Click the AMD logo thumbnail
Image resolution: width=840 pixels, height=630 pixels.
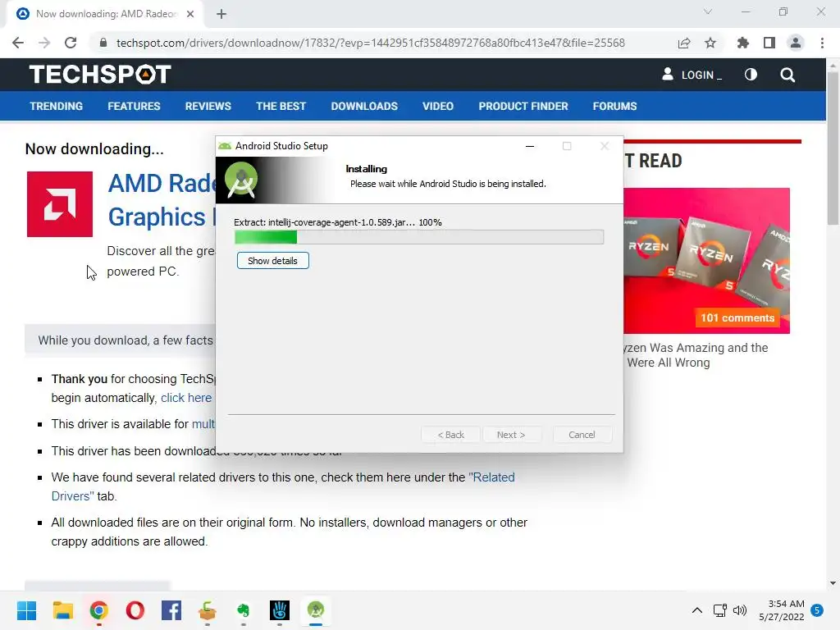click(x=59, y=204)
